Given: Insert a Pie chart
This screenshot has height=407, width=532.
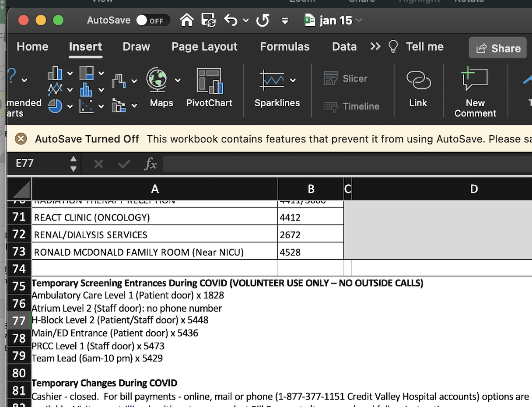Looking at the screenshot, I should (55, 106).
